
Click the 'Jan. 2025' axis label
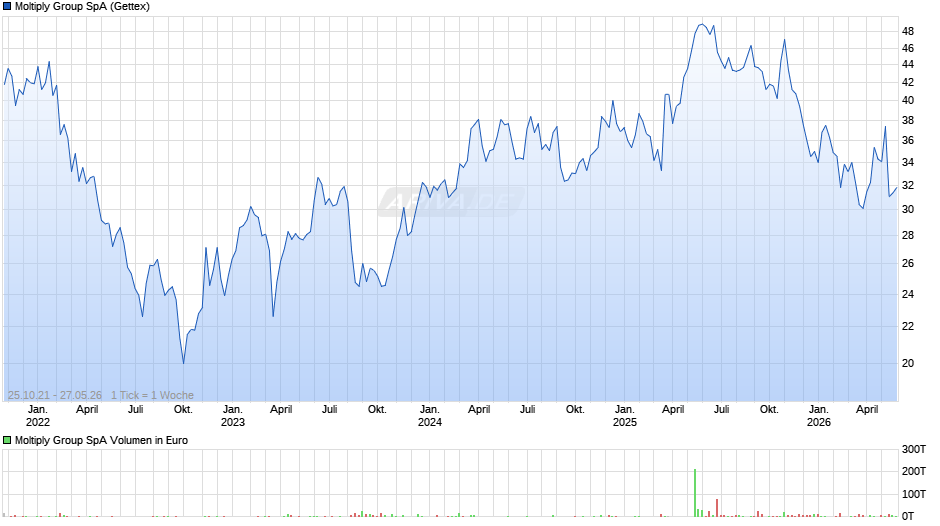tap(625, 416)
